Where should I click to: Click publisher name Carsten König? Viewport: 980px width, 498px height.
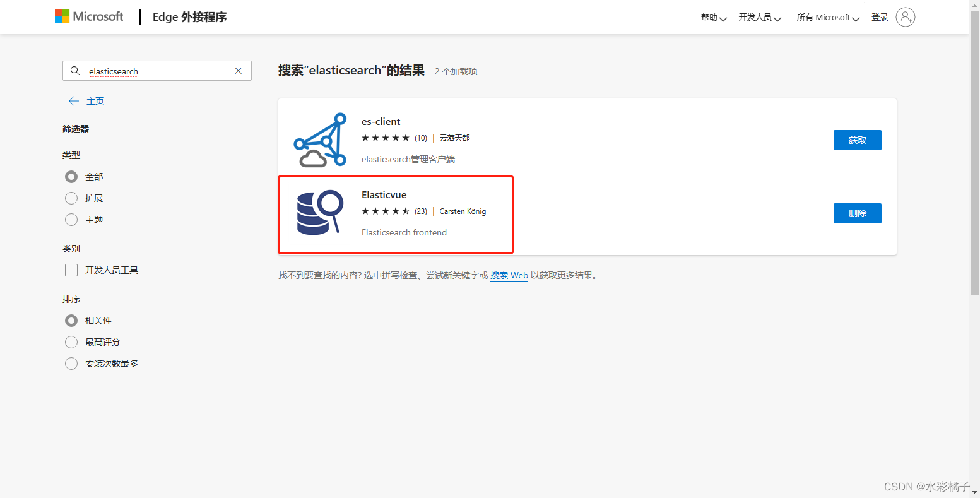click(x=463, y=211)
